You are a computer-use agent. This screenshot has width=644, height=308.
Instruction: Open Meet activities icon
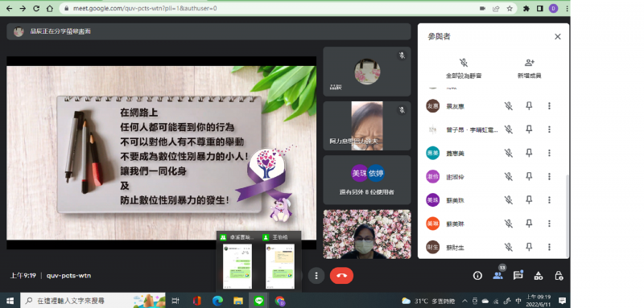(x=539, y=276)
